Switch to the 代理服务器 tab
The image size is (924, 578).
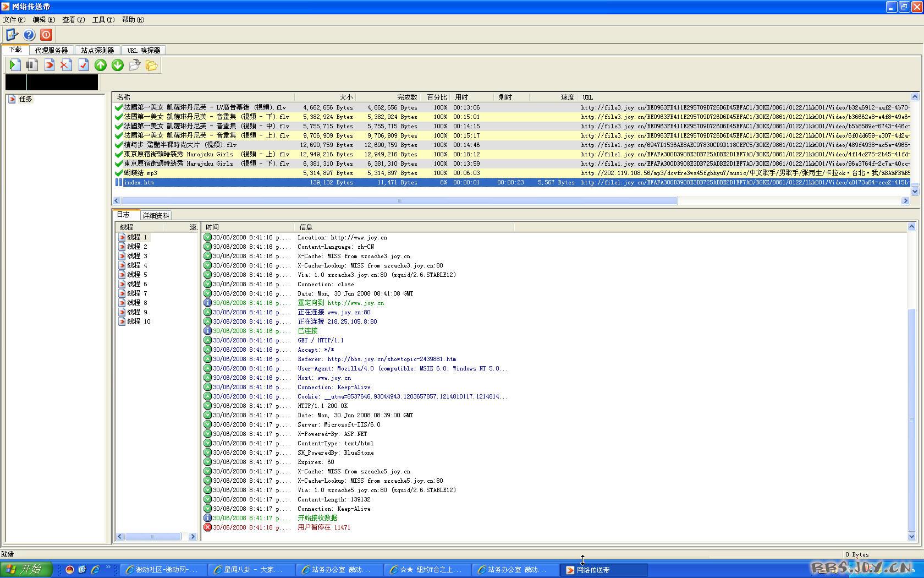point(52,50)
